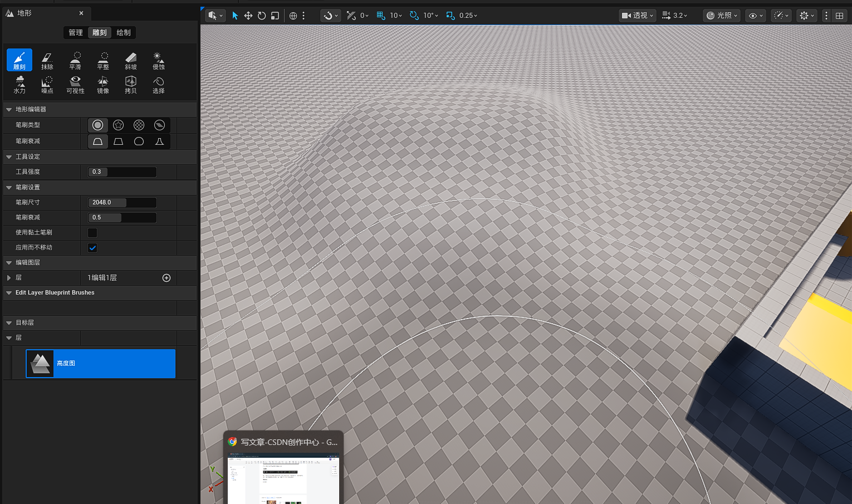Open viewport settings gear menu
The image size is (852, 504).
(x=807, y=16)
